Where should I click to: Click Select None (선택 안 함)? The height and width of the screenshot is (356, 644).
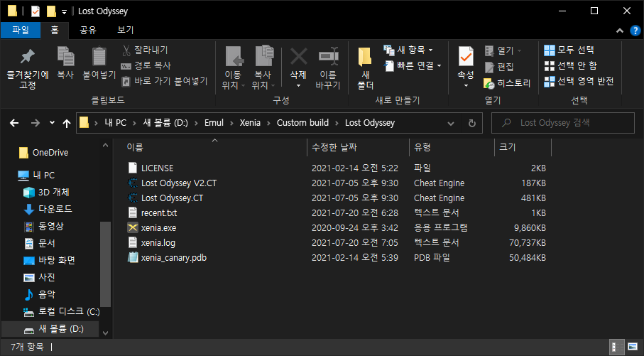(x=570, y=66)
